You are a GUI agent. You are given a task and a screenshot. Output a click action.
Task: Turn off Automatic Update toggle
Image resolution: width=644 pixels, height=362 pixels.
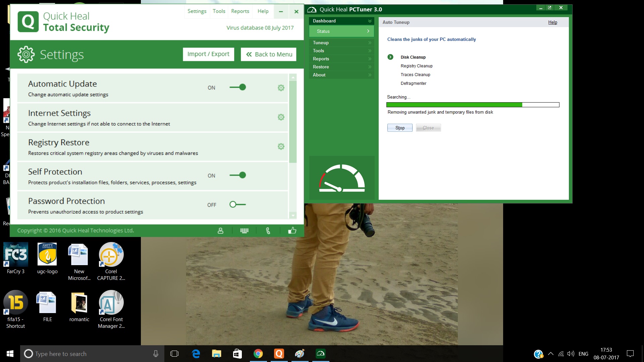coord(238,87)
